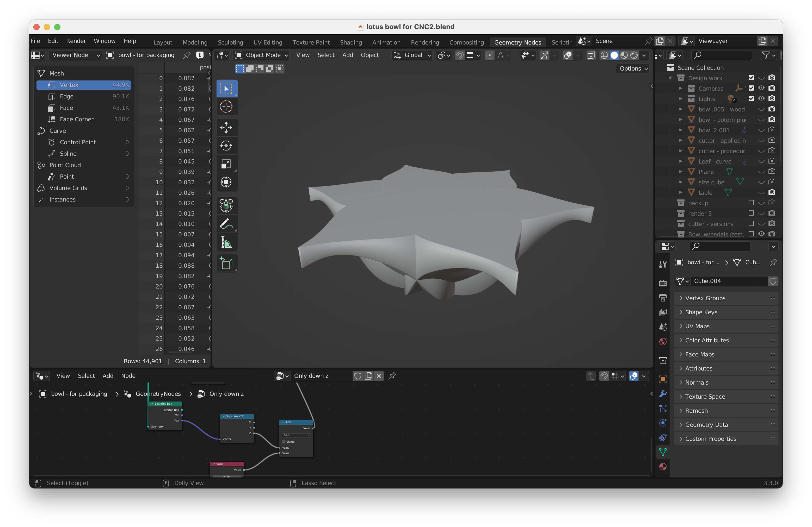This screenshot has width=812, height=527.
Task: Click the Separate XYZ node header
Action: click(237, 416)
